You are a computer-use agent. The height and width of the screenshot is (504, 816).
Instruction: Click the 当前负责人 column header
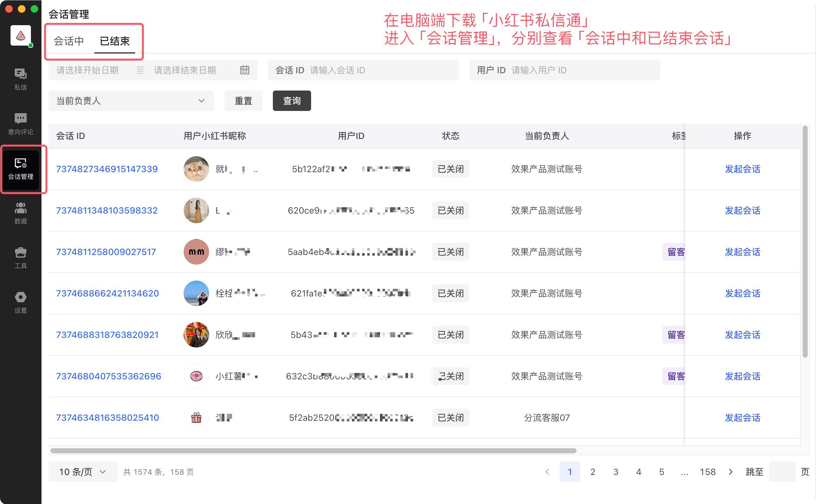547,136
